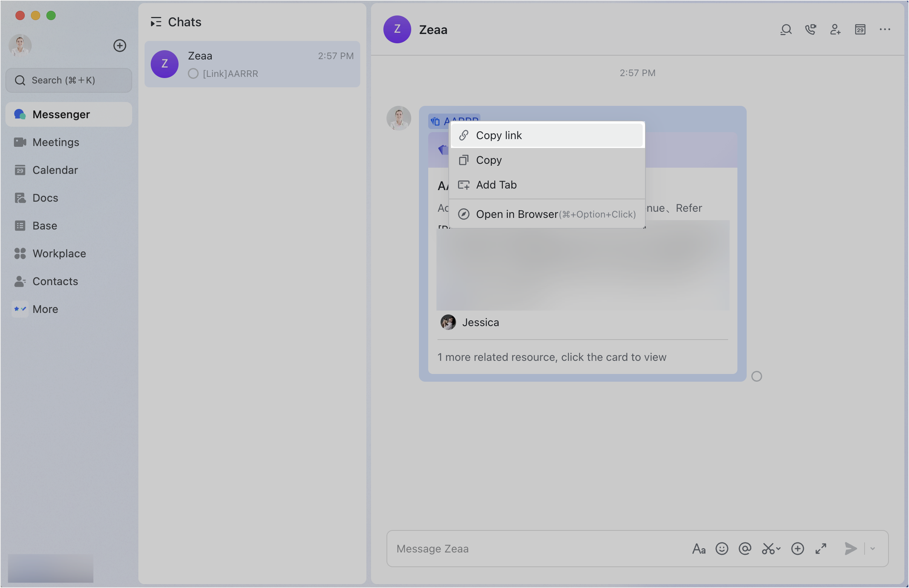Open the emoji picker
The height and width of the screenshot is (588, 909).
(x=722, y=549)
